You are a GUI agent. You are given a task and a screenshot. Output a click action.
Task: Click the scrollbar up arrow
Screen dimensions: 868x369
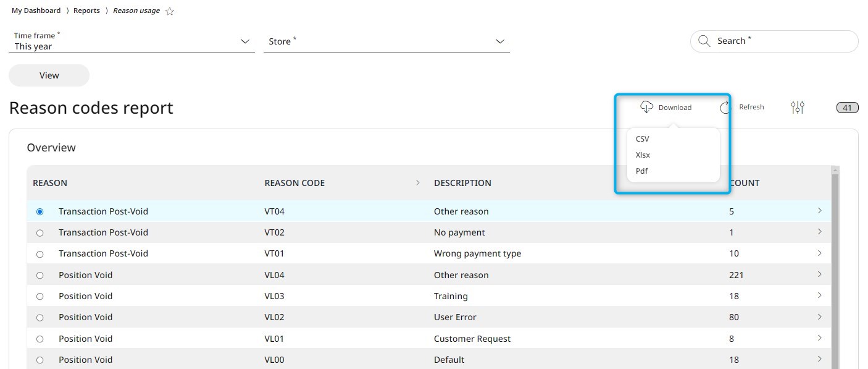click(835, 169)
